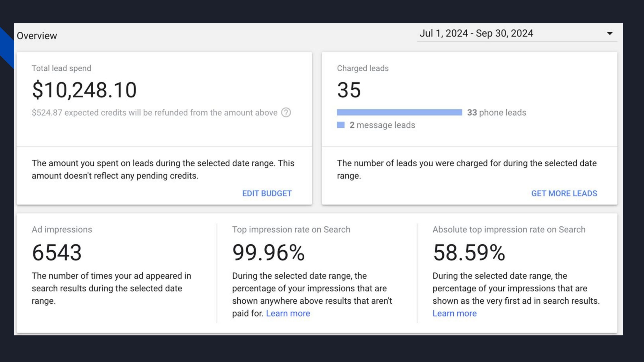The height and width of the screenshot is (362, 644).
Task: Click the 99.96% top impression rate value
Action: click(x=268, y=253)
